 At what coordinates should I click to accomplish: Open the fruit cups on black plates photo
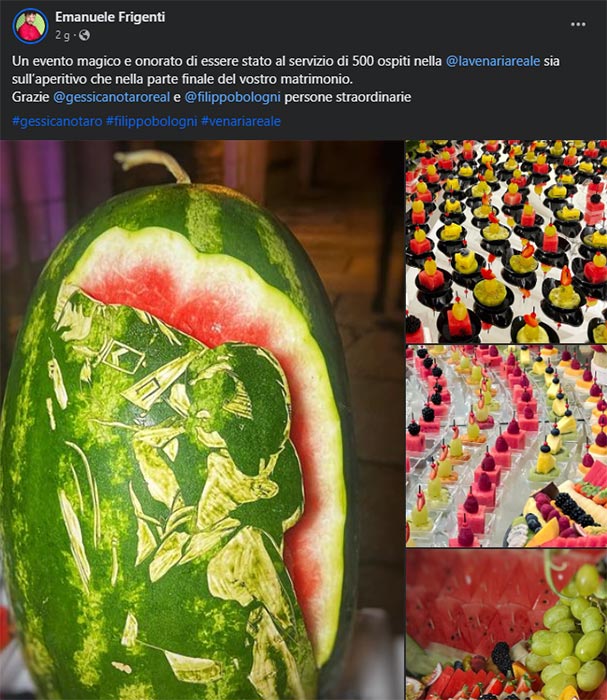point(507,242)
